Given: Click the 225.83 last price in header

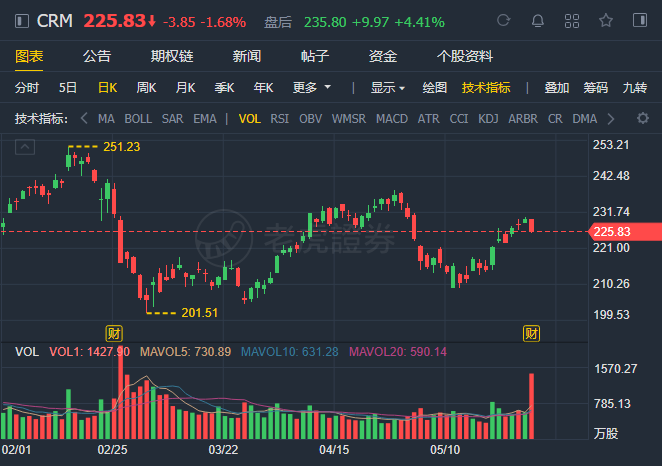Looking at the screenshot, I should [114, 21].
